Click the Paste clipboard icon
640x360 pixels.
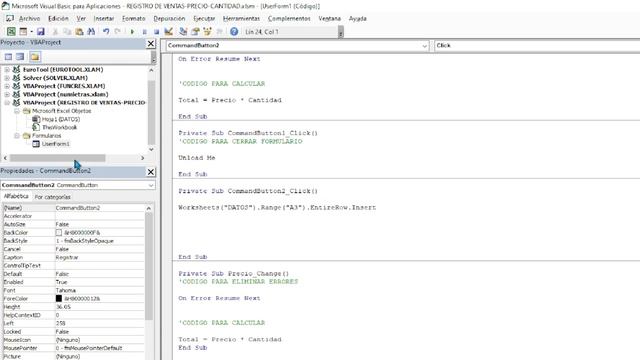click(79, 31)
